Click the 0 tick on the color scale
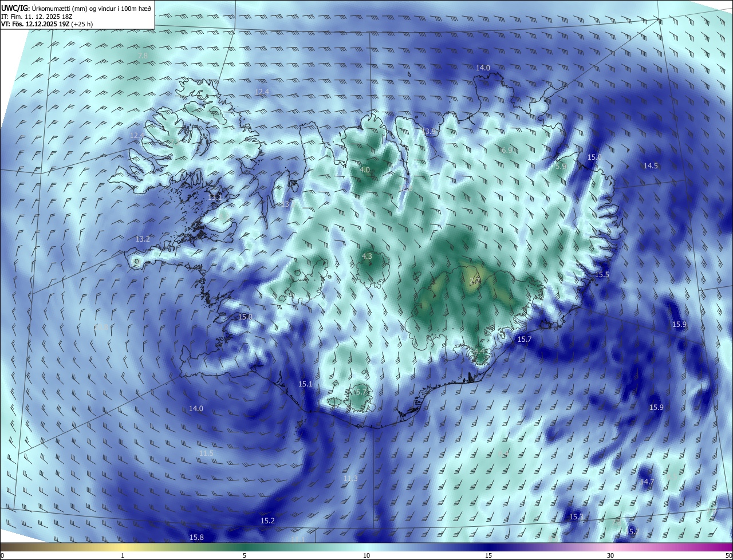 pos(2,555)
